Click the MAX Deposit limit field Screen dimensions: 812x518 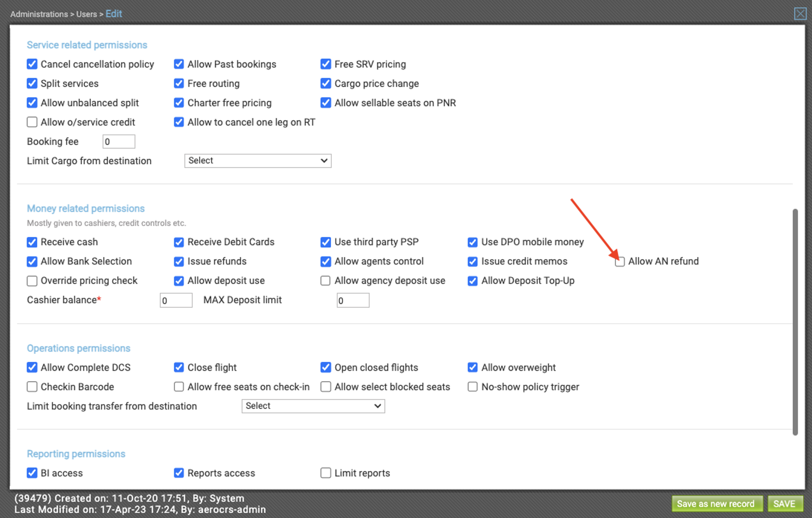tap(353, 301)
